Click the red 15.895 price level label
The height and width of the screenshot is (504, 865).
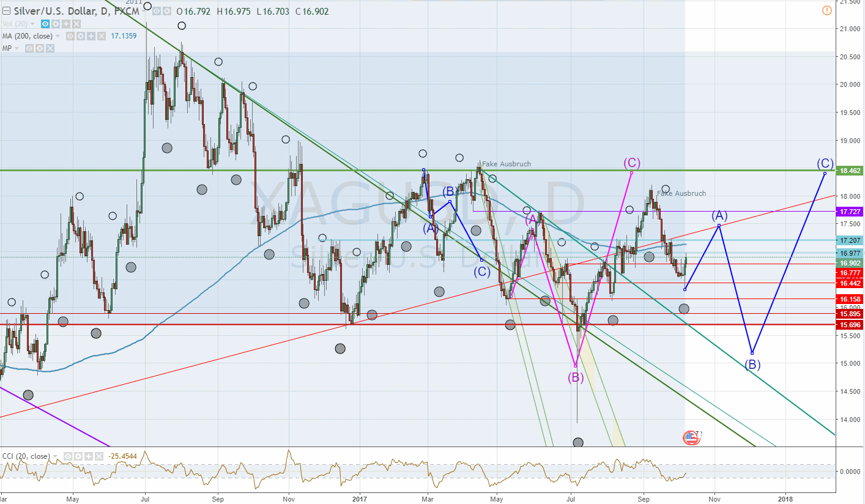point(850,314)
